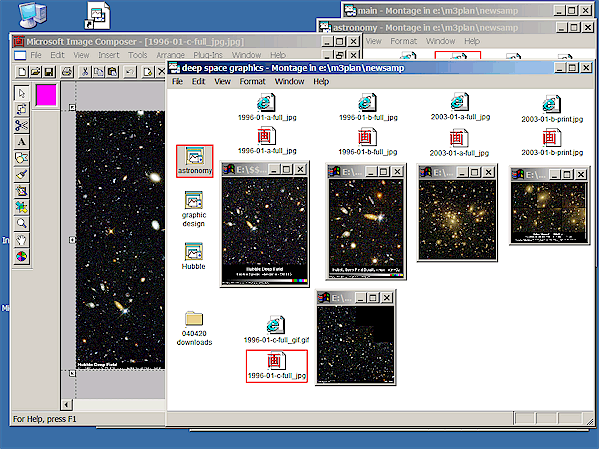Click the Save floppy disk toolbar icon
This screenshot has height=450, width=600.
(49, 72)
